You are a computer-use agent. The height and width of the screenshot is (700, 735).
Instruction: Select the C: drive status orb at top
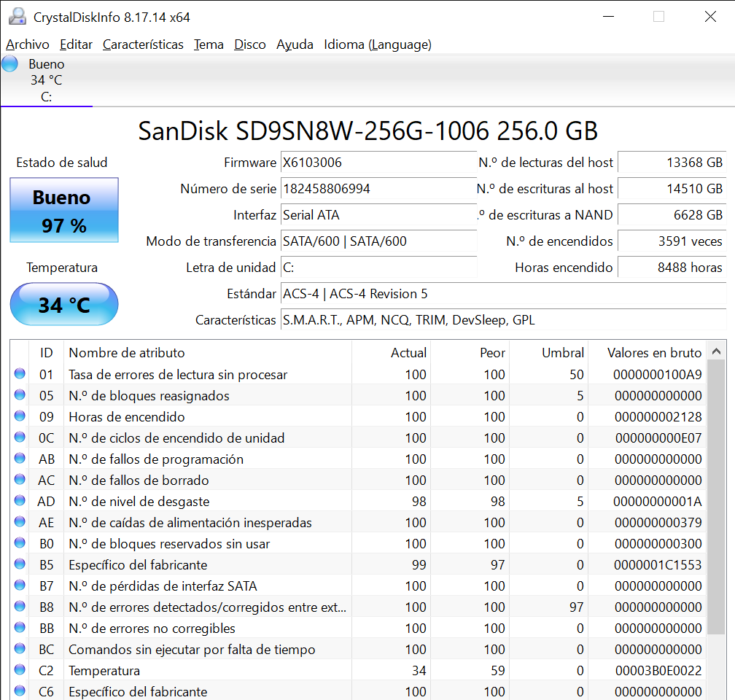[x=10, y=63]
